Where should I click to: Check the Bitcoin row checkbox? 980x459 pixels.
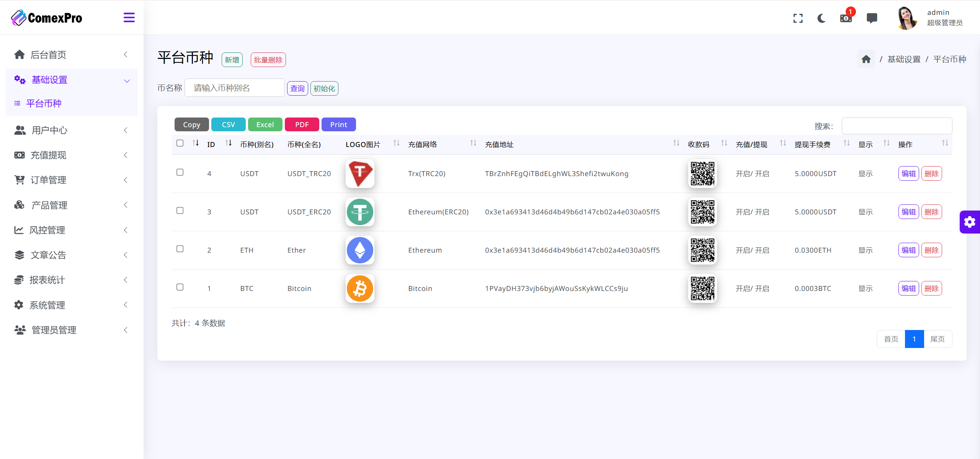coord(180,287)
